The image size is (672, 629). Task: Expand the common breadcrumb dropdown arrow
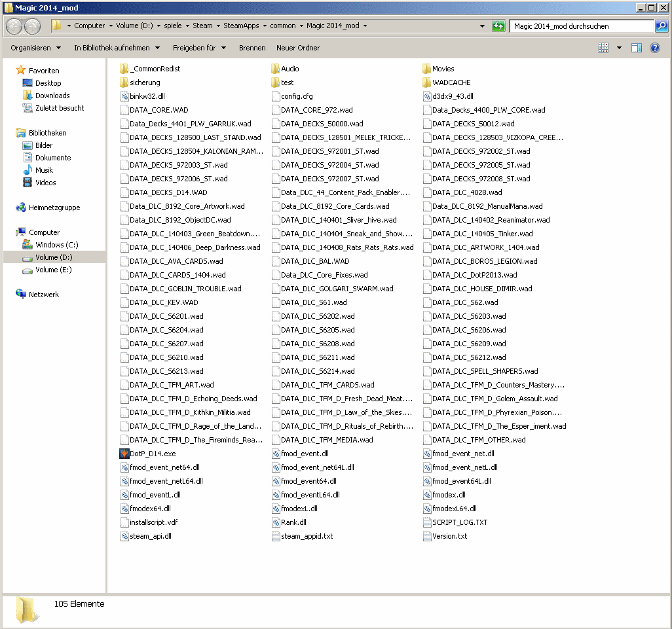tap(301, 26)
